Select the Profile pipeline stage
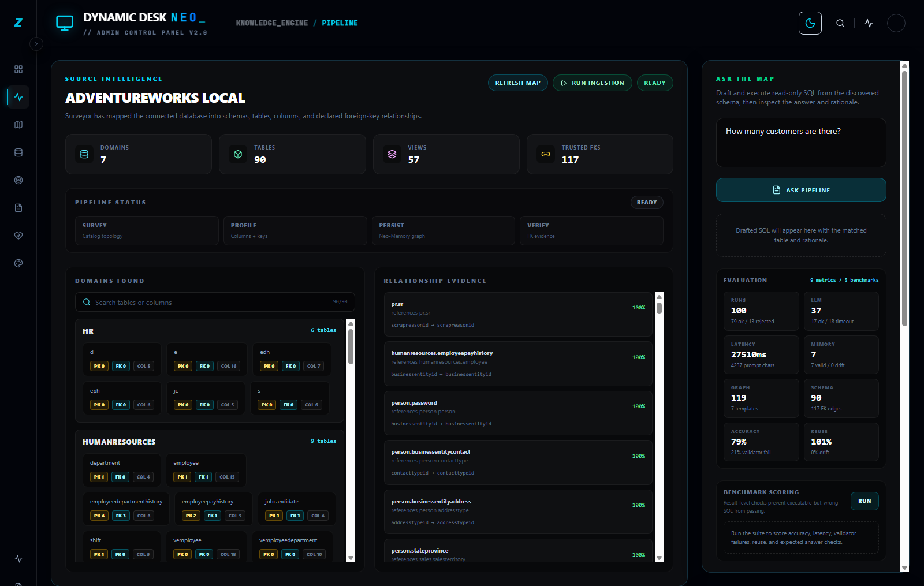The width and height of the screenshot is (924, 586). pyautogui.click(x=295, y=230)
